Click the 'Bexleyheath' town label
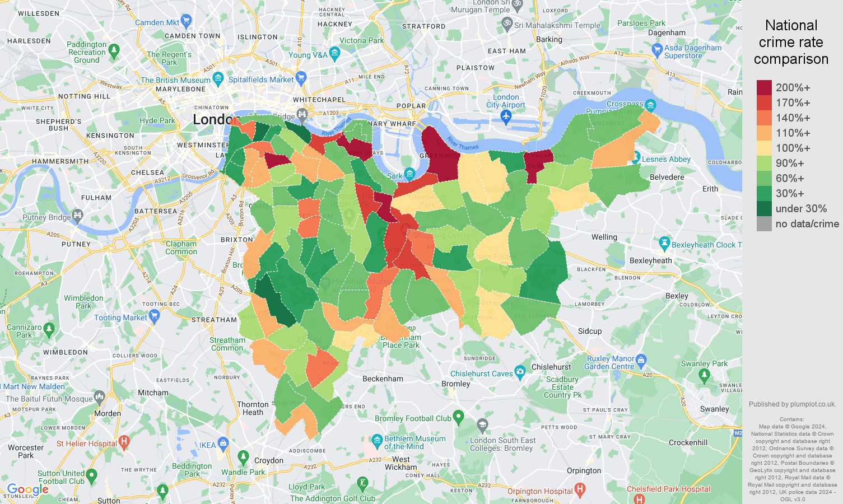 pyautogui.click(x=650, y=260)
